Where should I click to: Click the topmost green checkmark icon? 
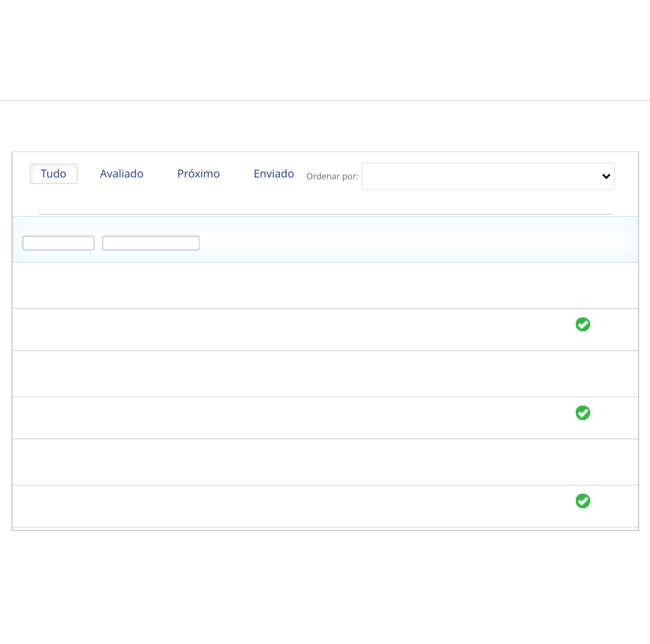click(x=582, y=325)
